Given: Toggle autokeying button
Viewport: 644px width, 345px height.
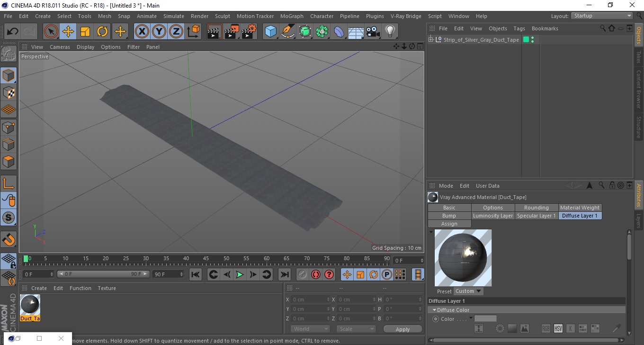Looking at the screenshot, I should click(x=316, y=274).
